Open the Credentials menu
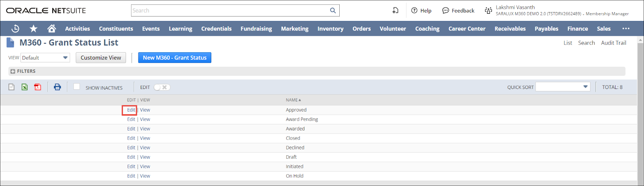Image resolution: width=644 pixels, height=186 pixels. [x=216, y=29]
